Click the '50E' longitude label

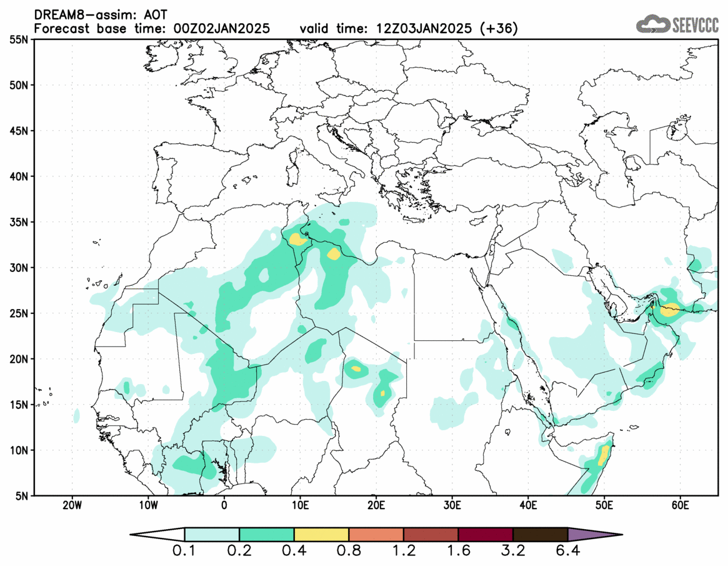[604, 505]
